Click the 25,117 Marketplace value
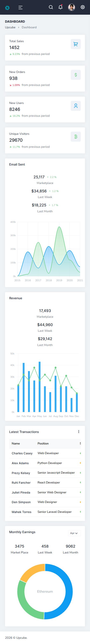The height and width of the screenshot is (644, 90). [39, 177]
